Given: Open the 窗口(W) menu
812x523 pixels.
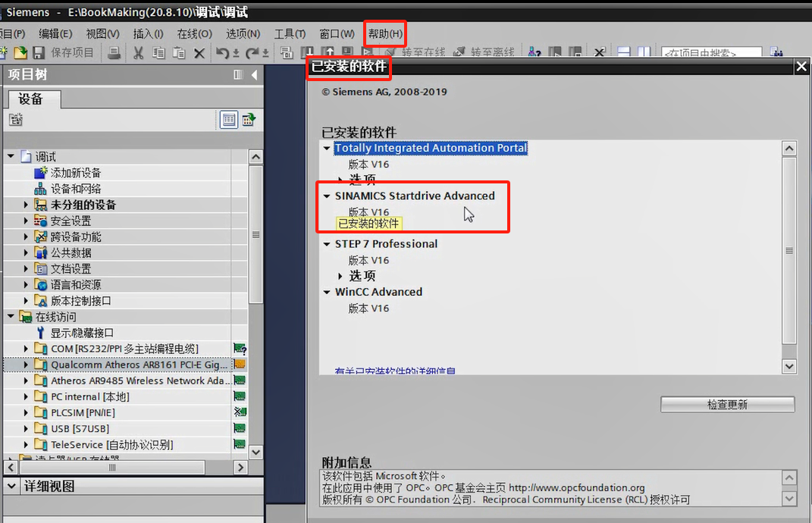Looking at the screenshot, I should coord(337,33).
